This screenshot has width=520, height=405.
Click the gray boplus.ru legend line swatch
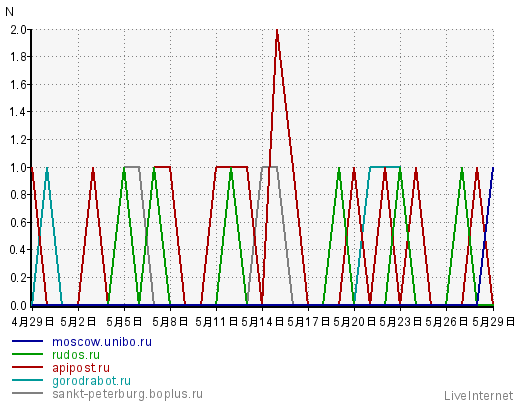(x=27, y=393)
